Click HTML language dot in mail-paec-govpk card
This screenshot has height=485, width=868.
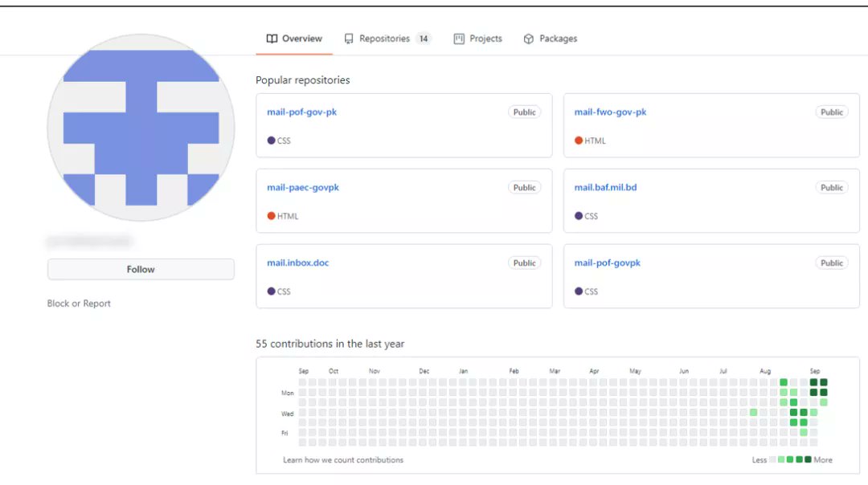272,216
